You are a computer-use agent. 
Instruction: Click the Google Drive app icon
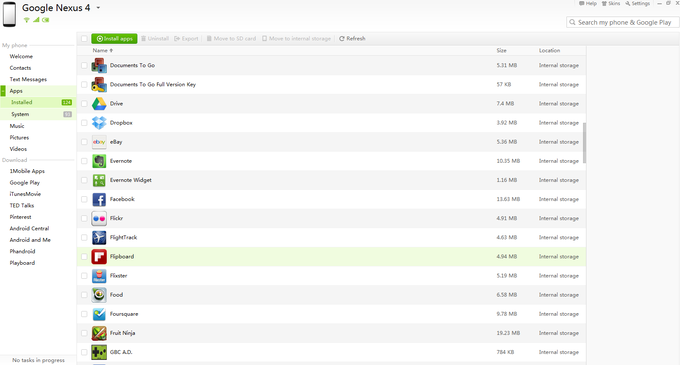(x=99, y=104)
